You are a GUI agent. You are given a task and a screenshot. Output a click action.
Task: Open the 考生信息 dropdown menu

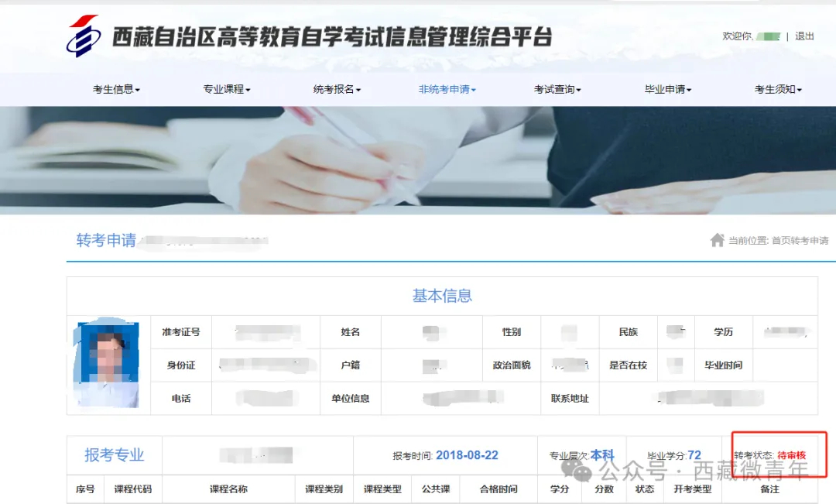pyautogui.click(x=116, y=89)
